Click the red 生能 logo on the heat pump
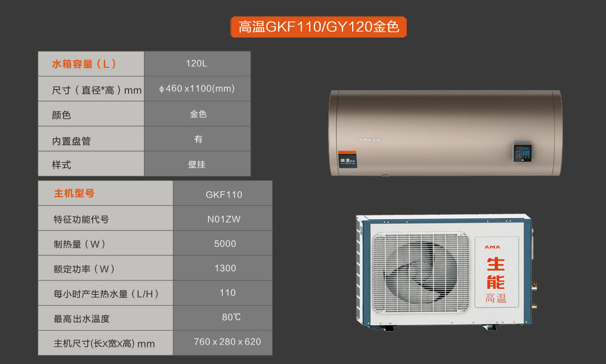The width and height of the screenshot is (606, 364). click(495, 272)
